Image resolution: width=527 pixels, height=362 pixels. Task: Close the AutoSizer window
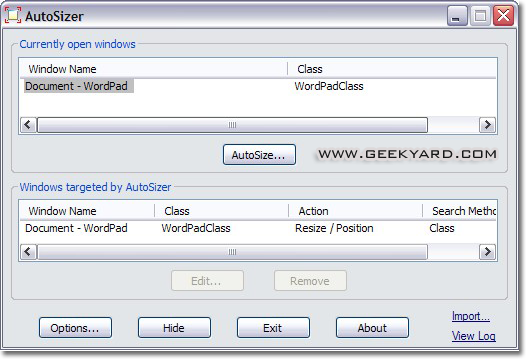point(503,16)
